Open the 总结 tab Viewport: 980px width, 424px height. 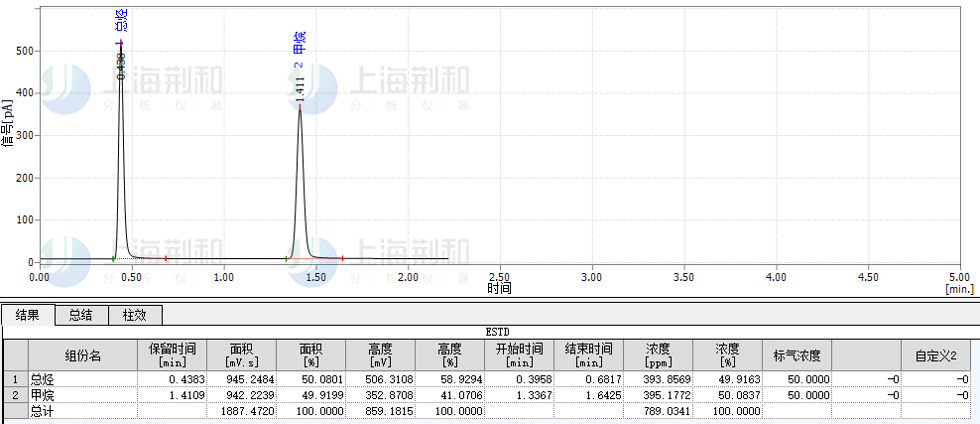(82, 315)
